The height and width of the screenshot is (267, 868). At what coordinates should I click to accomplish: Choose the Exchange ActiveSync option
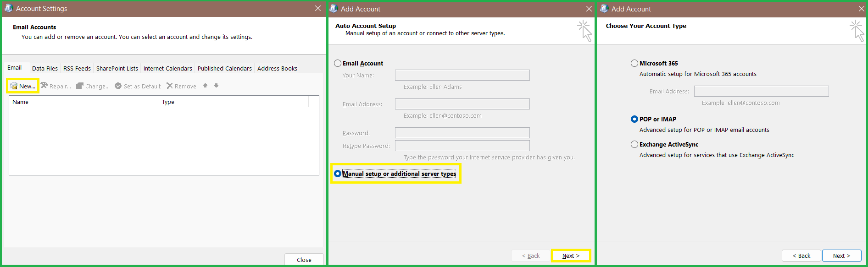click(634, 144)
